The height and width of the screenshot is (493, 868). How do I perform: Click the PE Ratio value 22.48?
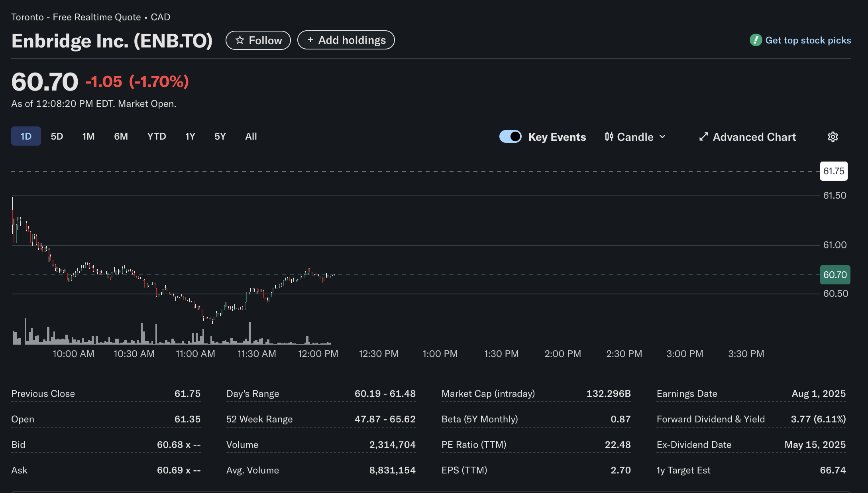tap(618, 445)
